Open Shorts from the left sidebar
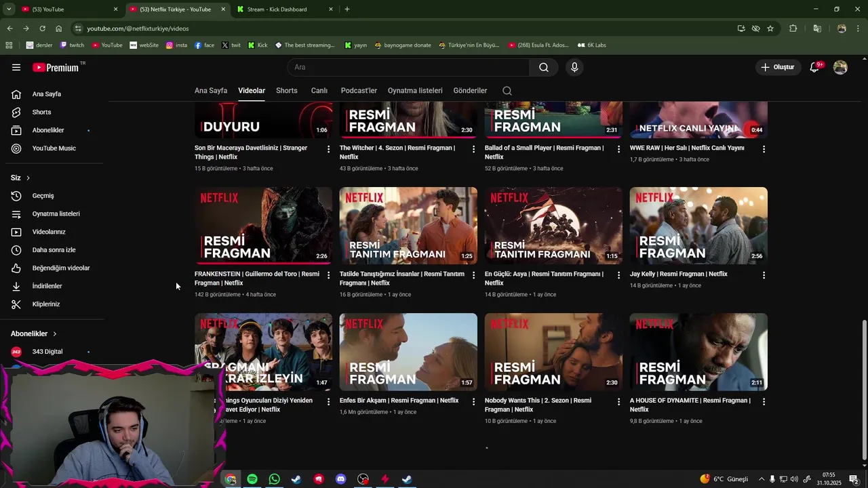 (x=54, y=112)
